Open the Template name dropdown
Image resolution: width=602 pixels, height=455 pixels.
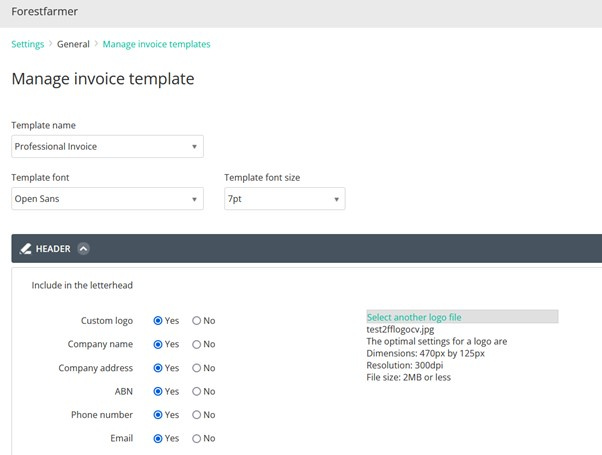108,146
